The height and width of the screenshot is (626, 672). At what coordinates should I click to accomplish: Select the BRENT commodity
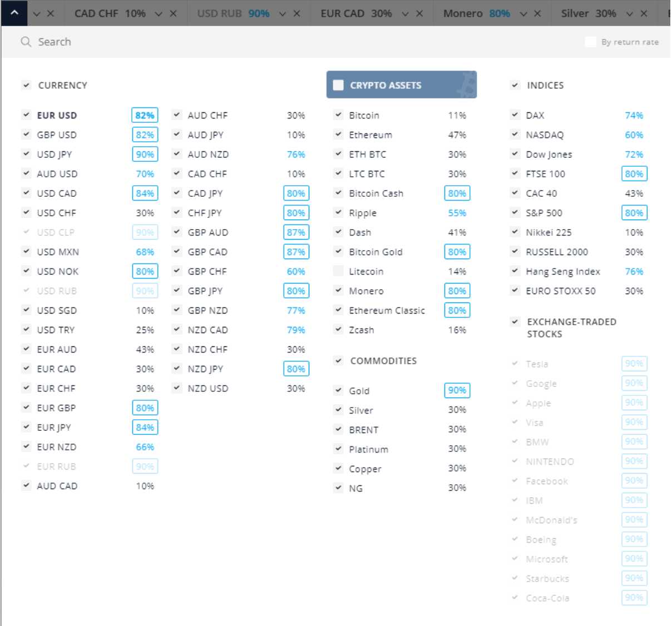(x=364, y=430)
